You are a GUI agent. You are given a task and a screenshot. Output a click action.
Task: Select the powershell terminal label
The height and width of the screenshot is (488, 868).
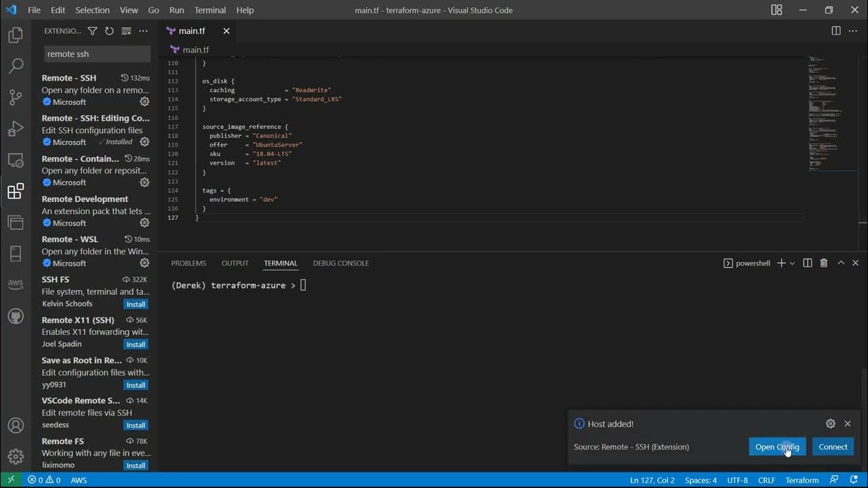tap(747, 263)
